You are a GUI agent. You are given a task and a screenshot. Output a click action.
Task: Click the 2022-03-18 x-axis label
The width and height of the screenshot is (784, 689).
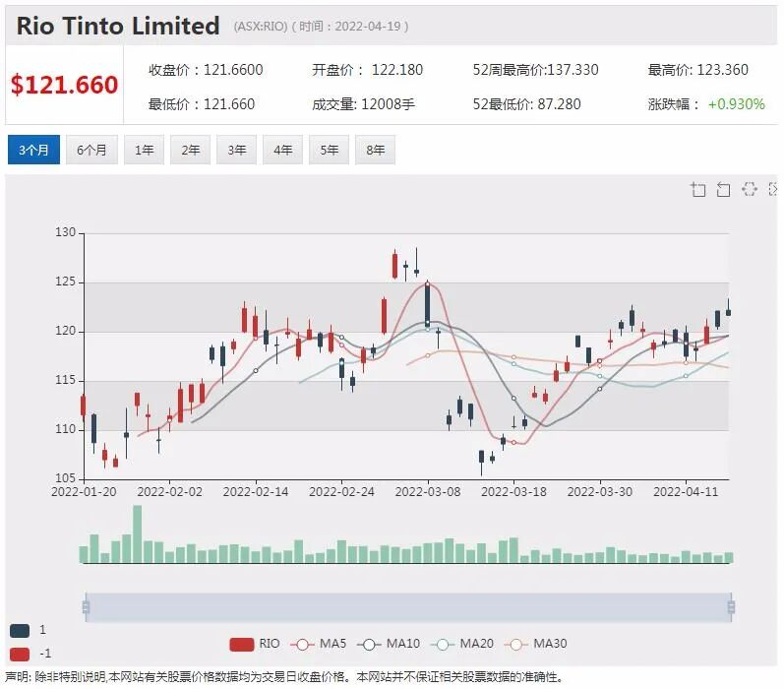[x=513, y=492]
